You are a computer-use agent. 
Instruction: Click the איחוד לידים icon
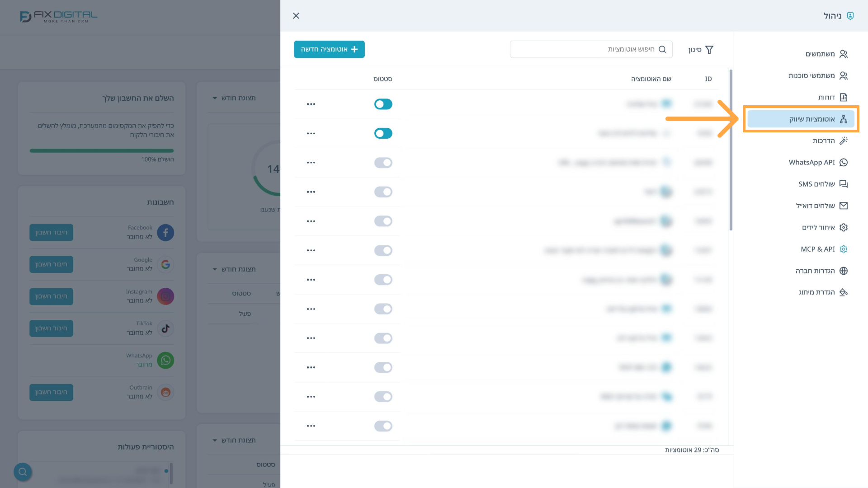click(x=844, y=227)
